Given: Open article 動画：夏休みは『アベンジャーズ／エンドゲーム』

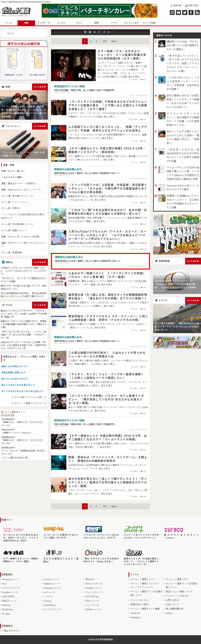Looking at the screenshot, I should click(x=108, y=459).
